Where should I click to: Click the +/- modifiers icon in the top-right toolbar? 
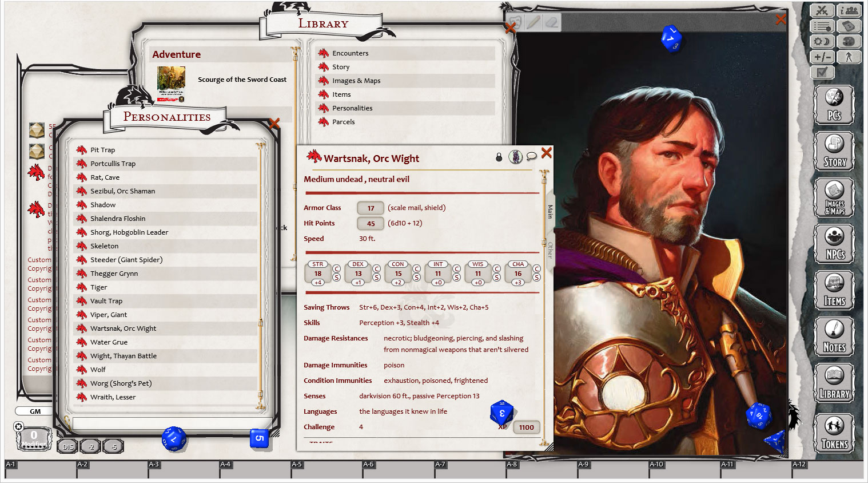click(822, 57)
